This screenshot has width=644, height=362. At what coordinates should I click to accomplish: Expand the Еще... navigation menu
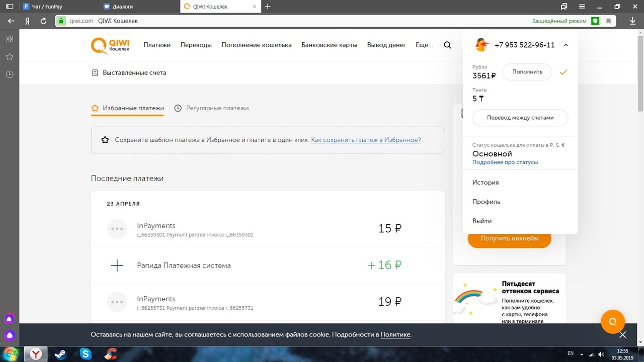[424, 45]
